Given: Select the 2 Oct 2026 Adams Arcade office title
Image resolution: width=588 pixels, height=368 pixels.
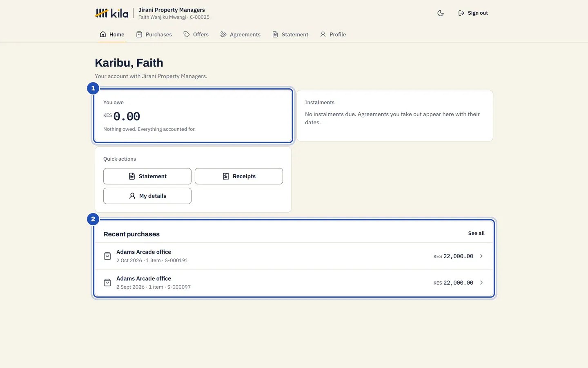Looking at the screenshot, I should click(144, 252).
